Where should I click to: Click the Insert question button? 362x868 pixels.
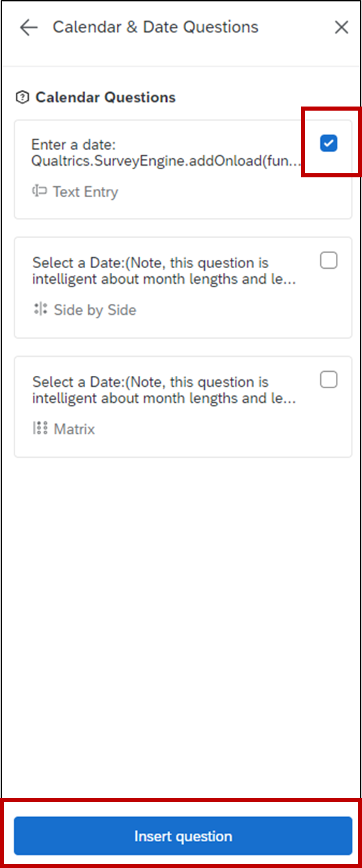[x=183, y=836]
